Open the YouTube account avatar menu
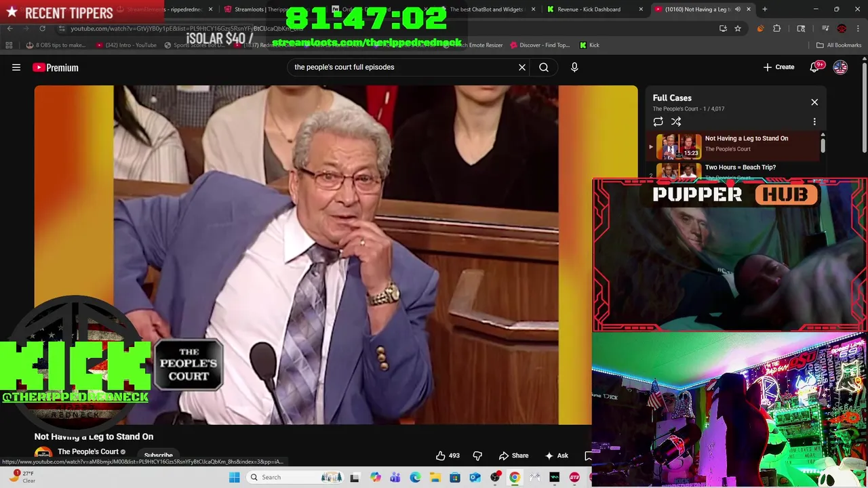868x488 pixels. tap(840, 67)
